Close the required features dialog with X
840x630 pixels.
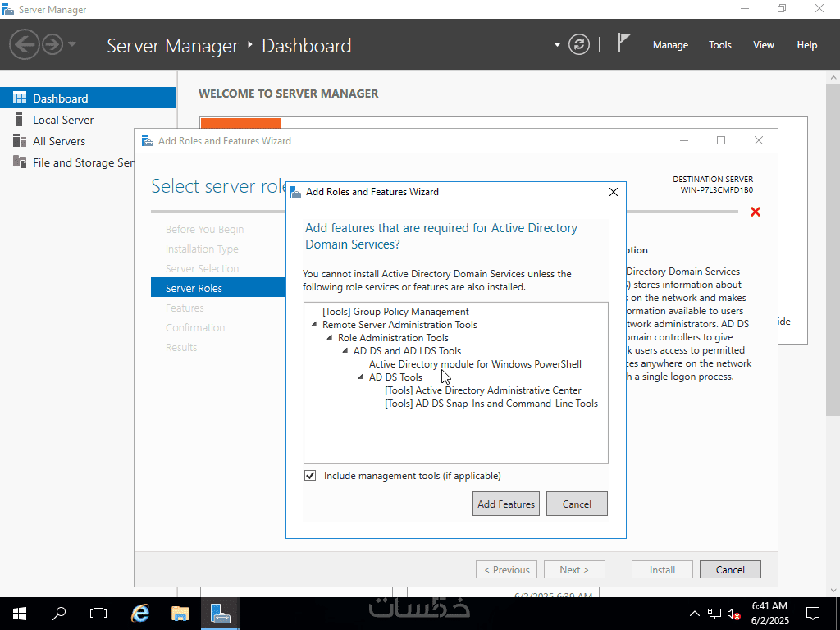click(x=614, y=192)
